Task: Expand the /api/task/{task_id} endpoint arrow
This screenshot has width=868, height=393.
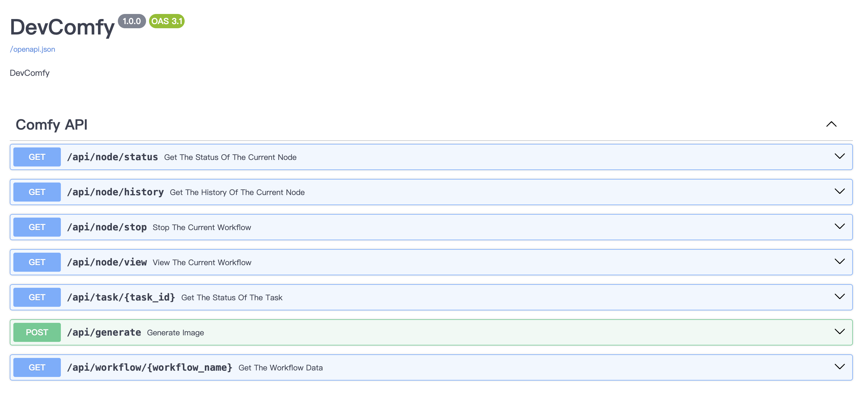Action: 840,296
